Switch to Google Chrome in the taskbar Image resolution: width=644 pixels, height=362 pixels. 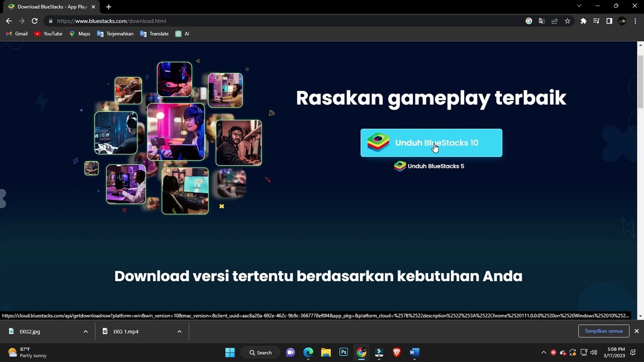tap(361, 352)
